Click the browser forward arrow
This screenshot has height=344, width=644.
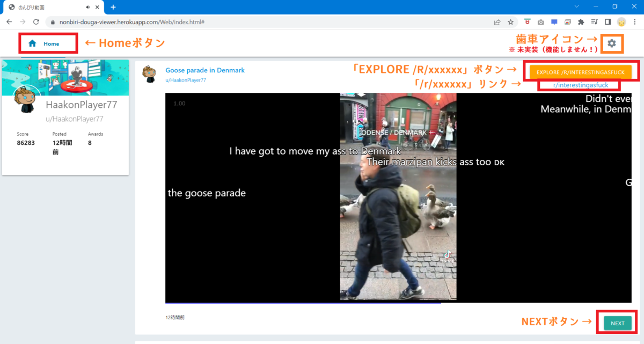click(23, 22)
